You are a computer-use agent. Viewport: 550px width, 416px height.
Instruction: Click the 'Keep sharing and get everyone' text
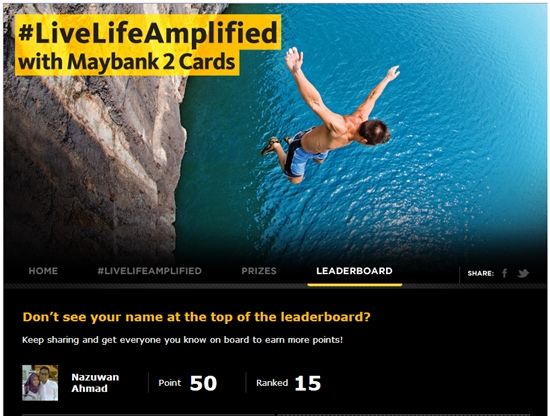point(182,340)
